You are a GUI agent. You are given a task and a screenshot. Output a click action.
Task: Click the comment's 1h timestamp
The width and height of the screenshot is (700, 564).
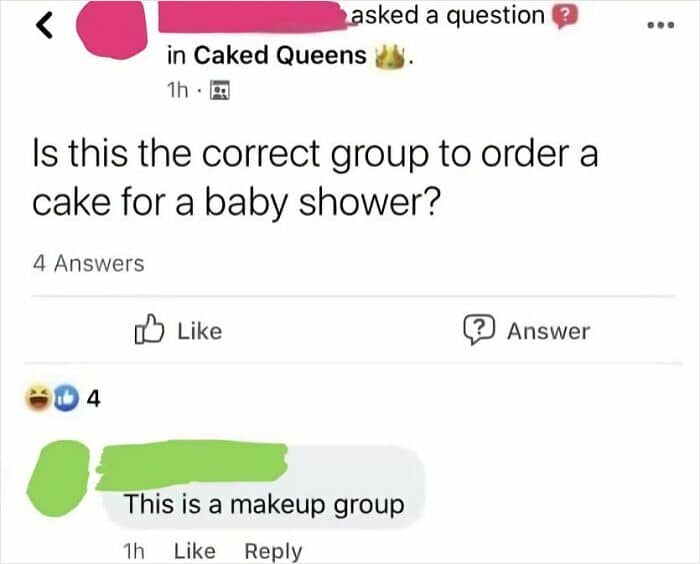point(133,550)
